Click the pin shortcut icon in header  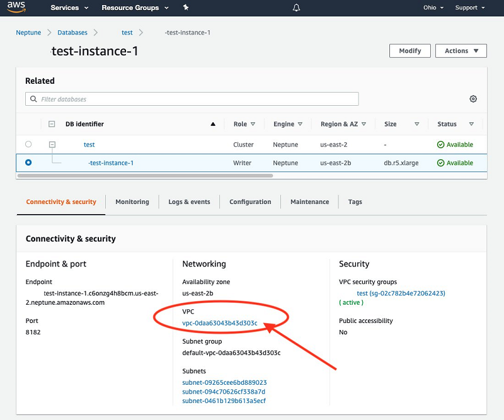pos(186,8)
